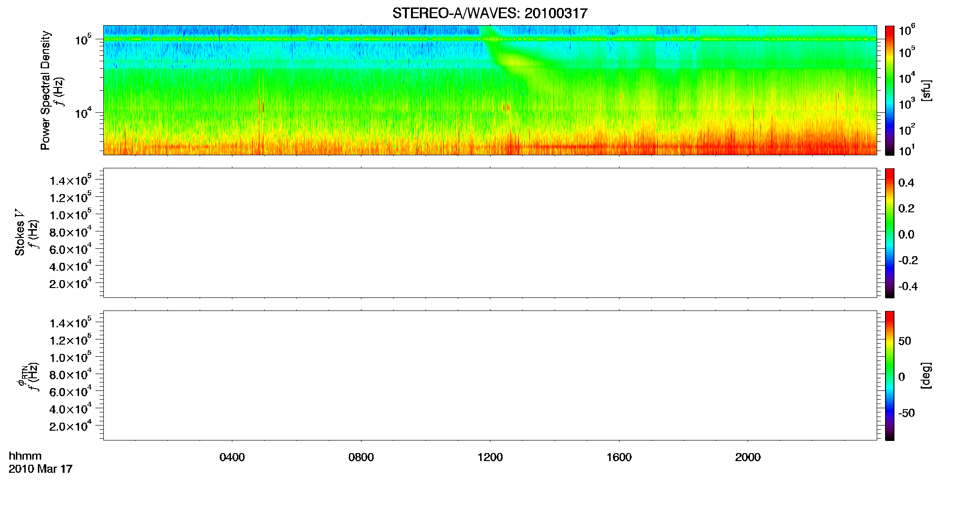Click the empty phi RTN plot panel
Viewport: 980px width, 505px height.
490,375
